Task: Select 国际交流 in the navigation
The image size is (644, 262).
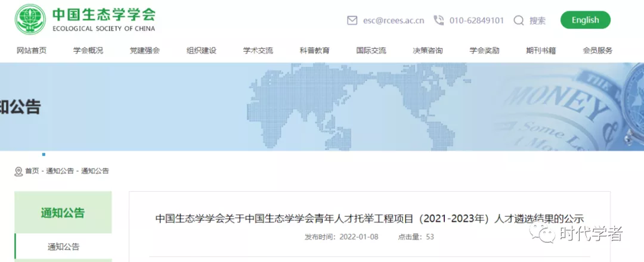Action: coord(371,51)
